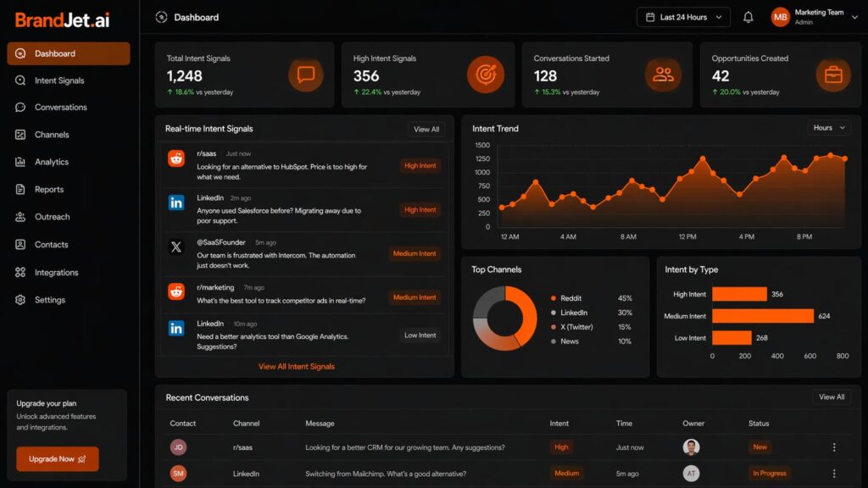The image size is (868, 488).
Task: Click the LinkedIn icon for Google Analytics post
Action: pyautogui.click(x=176, y=328)
